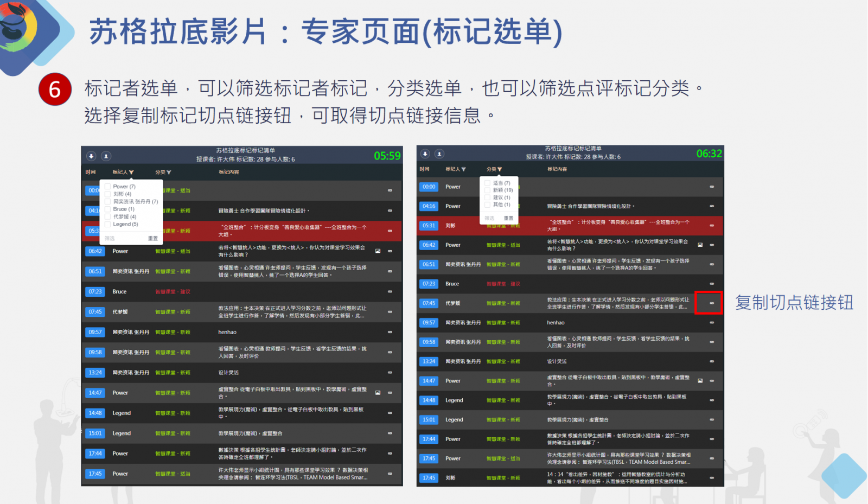Copy link for the 07:45 row in right panel
868x504 pixels.
click(712, 303)
